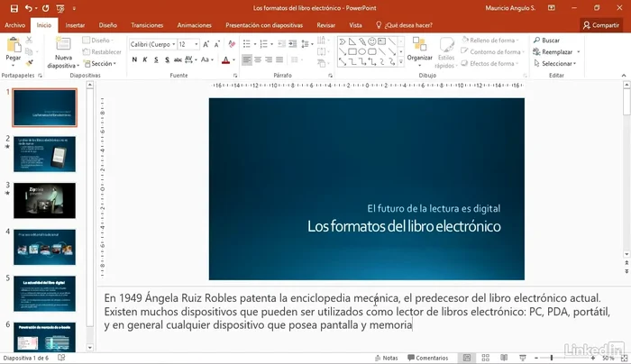This screenshot has height=364, width=631.
Task: Open the font name dropdown Calibri
Action: click(x=174, y=44)
